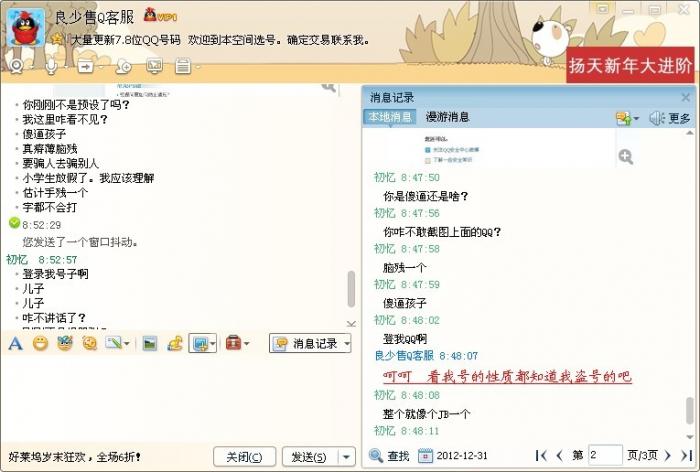Click the message history vertical scrollbar

[690, 410]
